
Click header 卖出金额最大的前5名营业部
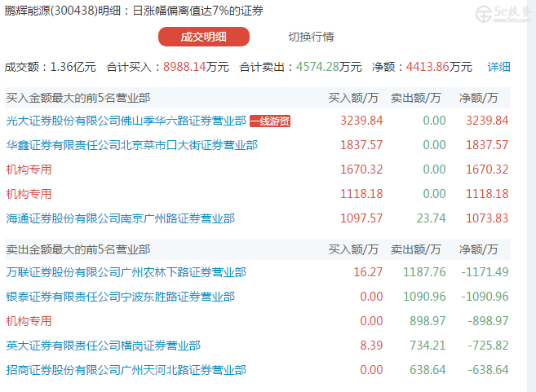pyautogui.click(x=78, y=249)
